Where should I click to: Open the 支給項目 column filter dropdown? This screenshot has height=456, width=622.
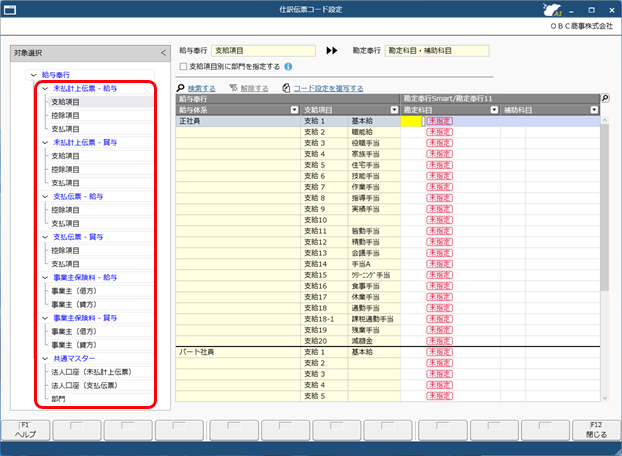point(394,110)
